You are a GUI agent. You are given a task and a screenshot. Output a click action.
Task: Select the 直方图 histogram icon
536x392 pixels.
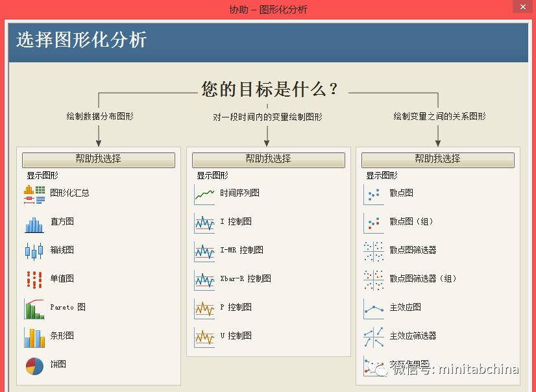click(x=34, y=222)
